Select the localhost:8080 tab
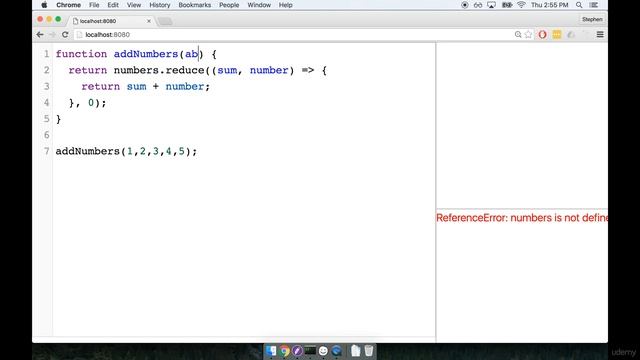640x360 pixels. [x=111, y=21]
